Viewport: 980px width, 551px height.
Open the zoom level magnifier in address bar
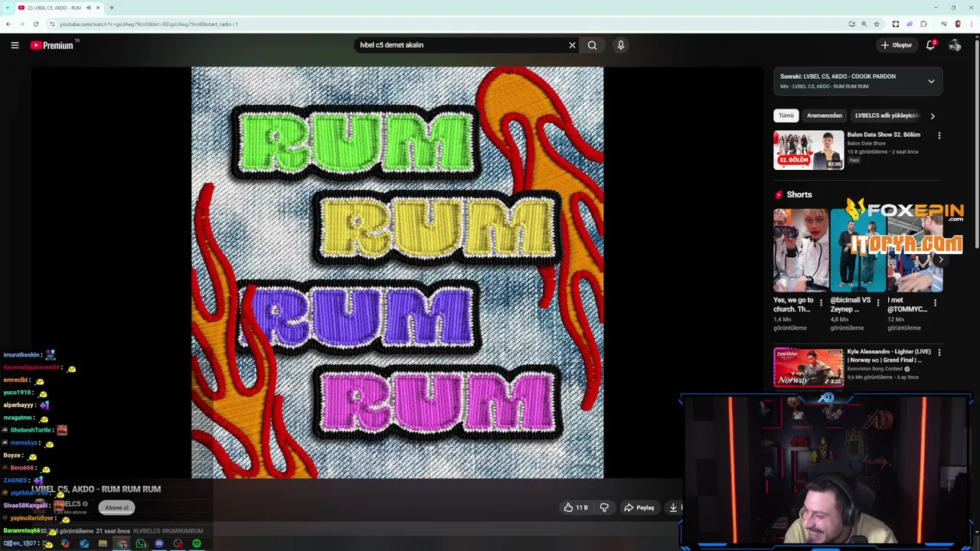point(864,24)
